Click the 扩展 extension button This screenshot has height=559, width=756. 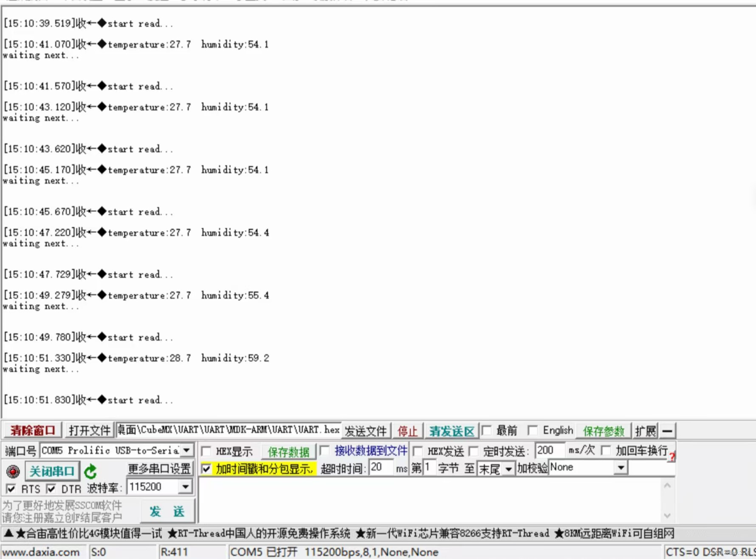(645, 431)
